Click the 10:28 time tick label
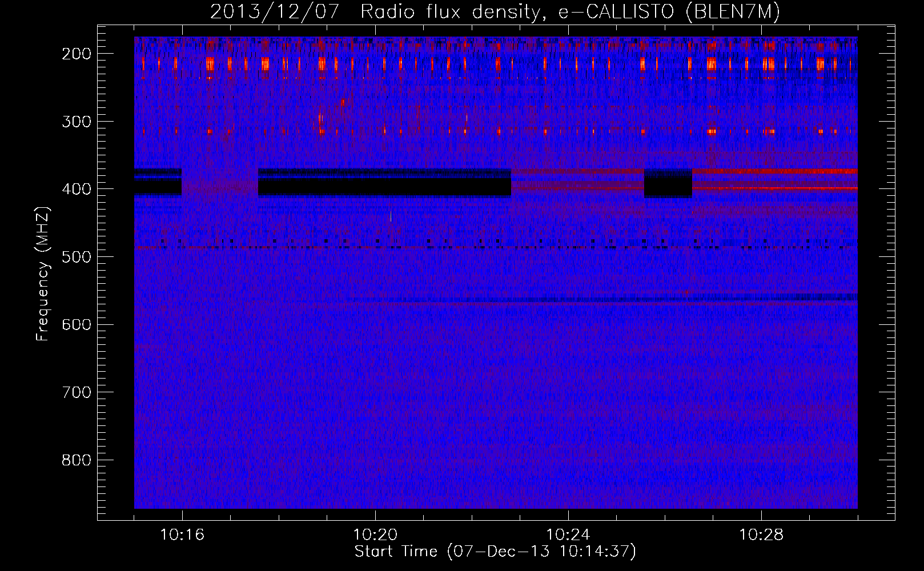The height and width of the screenshot is (571, 924). 761,535
